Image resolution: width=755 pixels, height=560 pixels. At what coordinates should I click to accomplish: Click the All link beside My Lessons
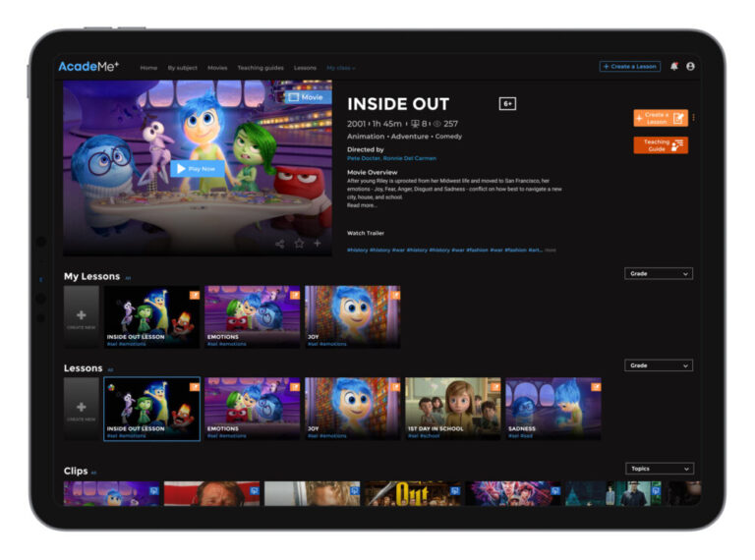coord(128,278)
